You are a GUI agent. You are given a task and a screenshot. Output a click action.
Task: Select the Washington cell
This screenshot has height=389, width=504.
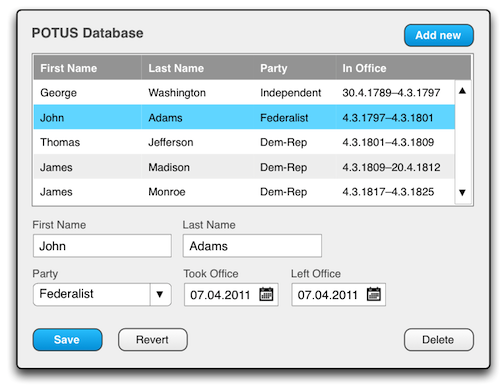[x=198, y=92]
